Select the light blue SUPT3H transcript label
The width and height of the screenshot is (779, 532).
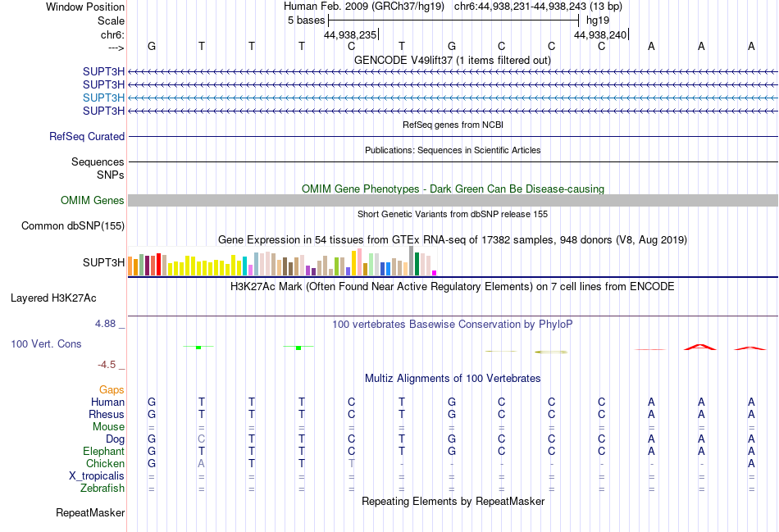(103, 98)
